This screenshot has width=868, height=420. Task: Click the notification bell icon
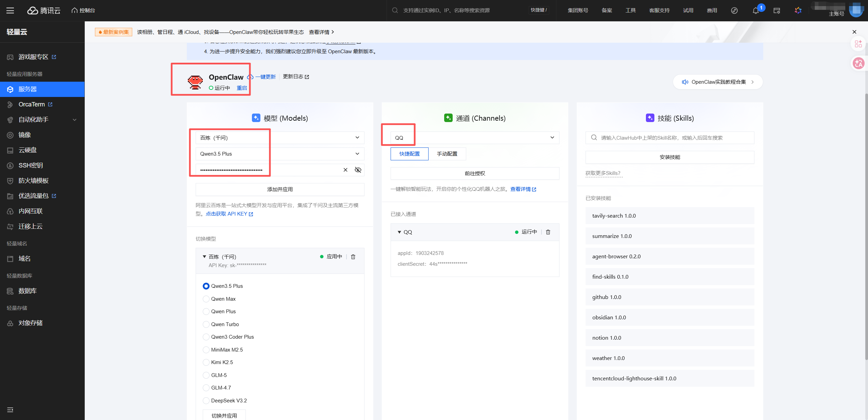click(755, 11)
